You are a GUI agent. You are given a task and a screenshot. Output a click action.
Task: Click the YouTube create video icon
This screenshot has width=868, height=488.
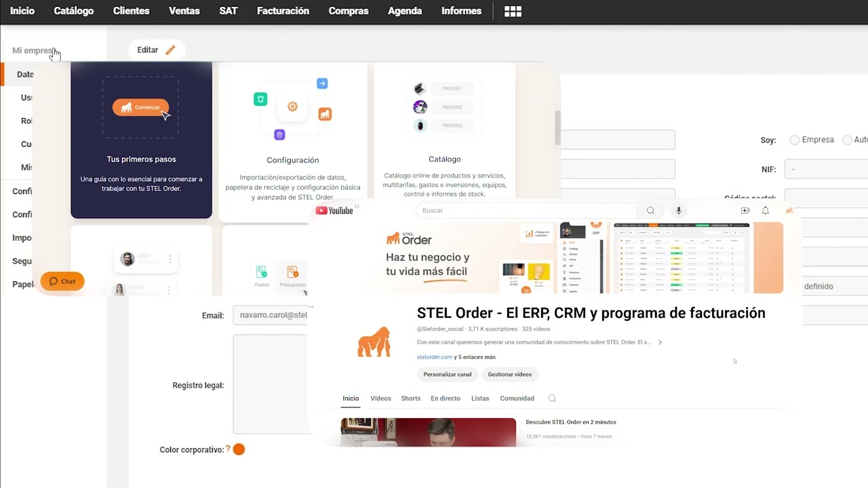coord(745,211)
